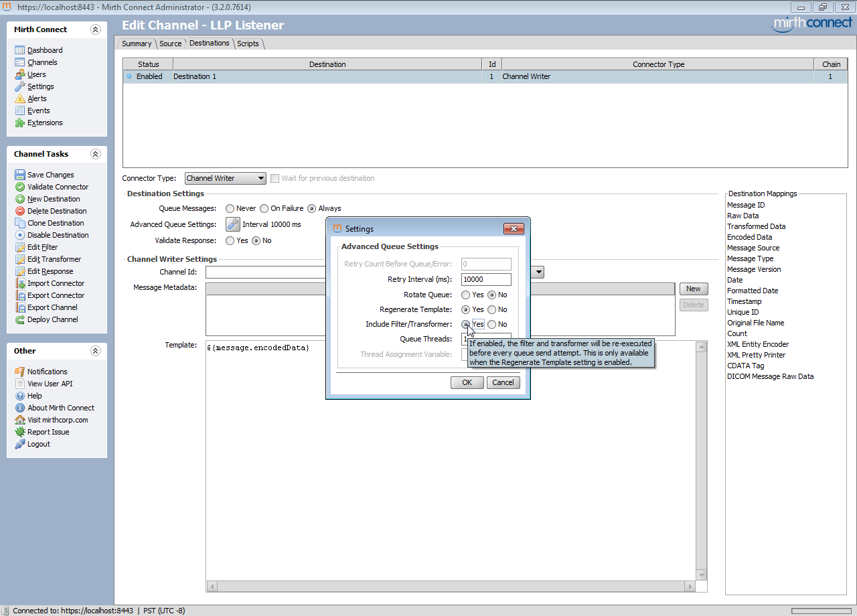Click the Transformed Data mapping
This screenshot has width=857, height=616.
click(757, 226)
